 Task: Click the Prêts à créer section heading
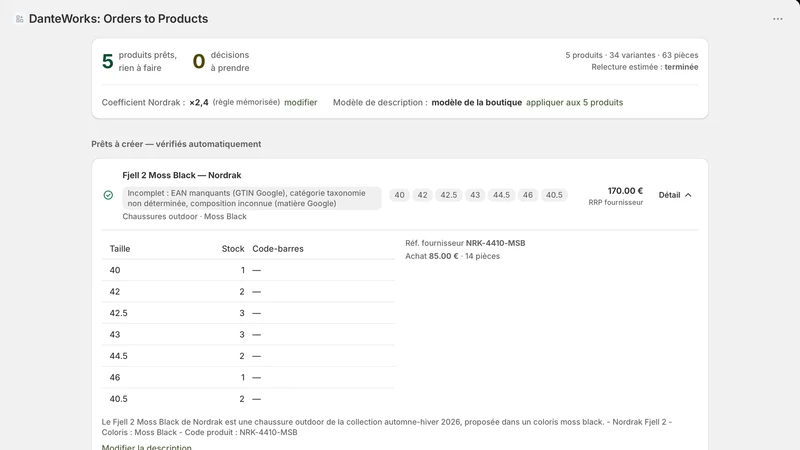[176, 144]
